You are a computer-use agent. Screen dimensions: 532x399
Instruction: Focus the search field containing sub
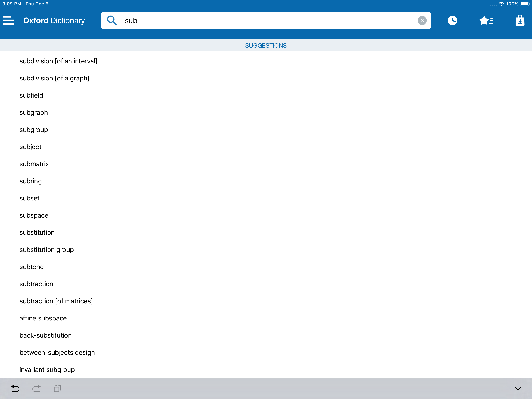point(265,20)
